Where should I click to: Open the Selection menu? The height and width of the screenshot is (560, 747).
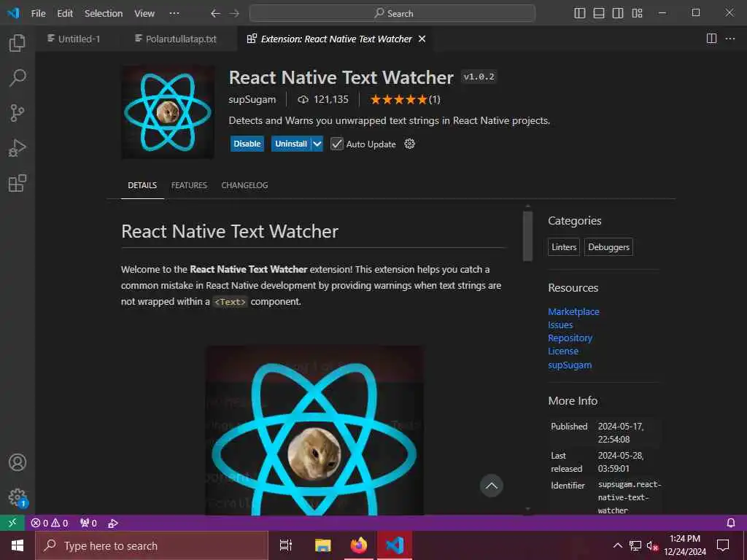pos(104,13)
